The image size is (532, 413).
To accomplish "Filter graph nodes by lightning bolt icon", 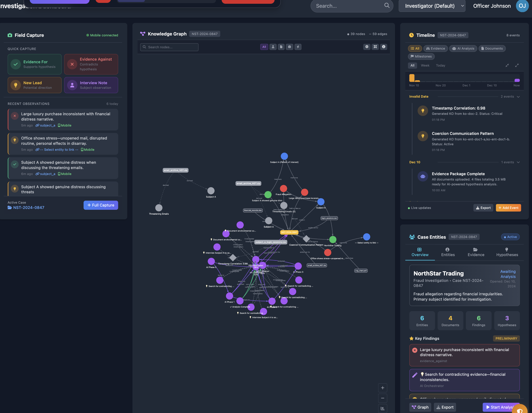I will 298,47.
